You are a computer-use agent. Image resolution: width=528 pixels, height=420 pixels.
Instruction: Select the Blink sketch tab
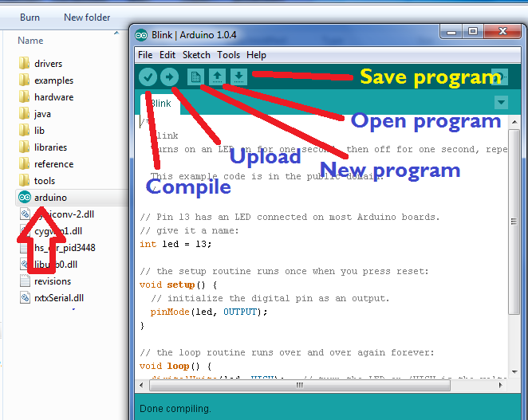[x=160, y=104]
